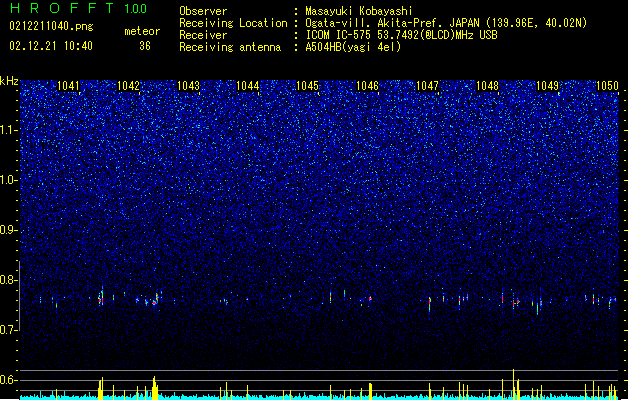This screenshot has width=629, height=400.
Task: Click the kHz axis unit label
Action: 9,81
